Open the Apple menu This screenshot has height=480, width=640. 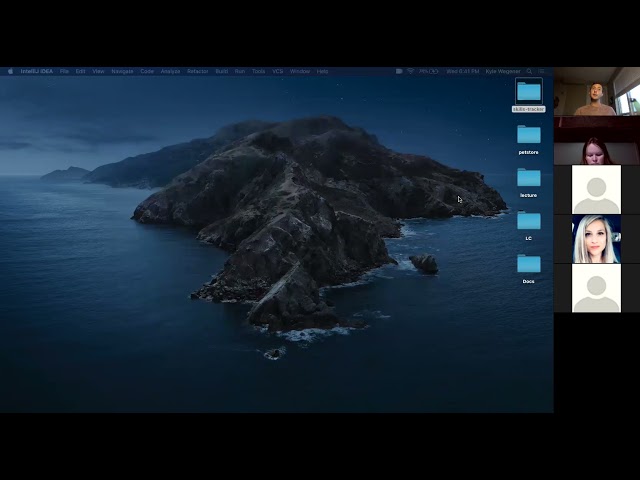[11, 71]
